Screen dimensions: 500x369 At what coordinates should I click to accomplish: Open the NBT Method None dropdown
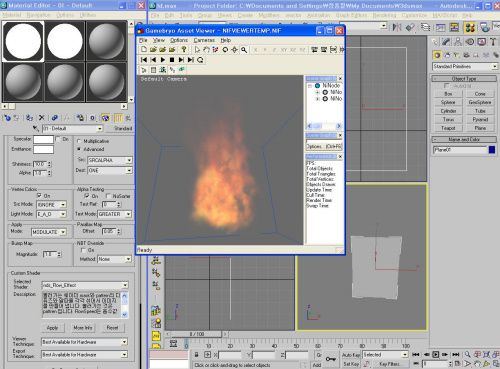(x=114, y=259)
